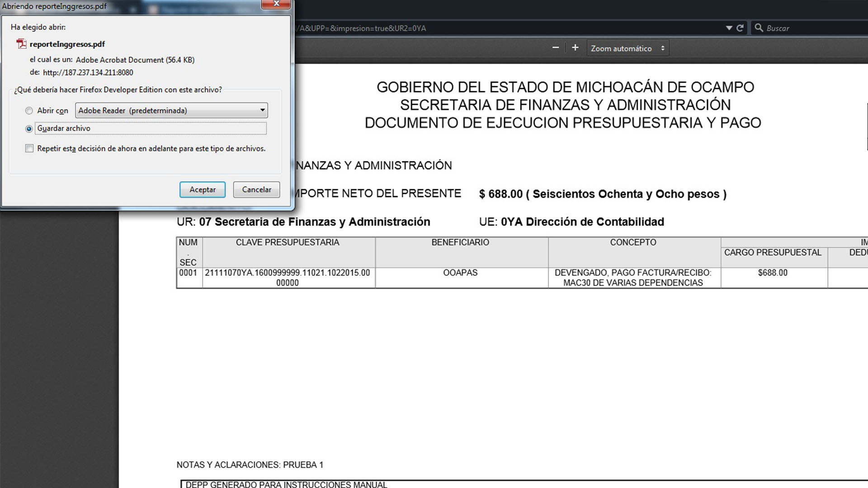
Task: Click the source URL 'http://187.237.134.211:8080'
Action: (88, 73)
